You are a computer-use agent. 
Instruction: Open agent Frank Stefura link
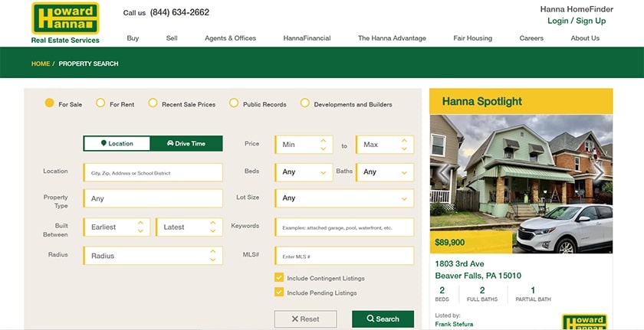(454, 325)
